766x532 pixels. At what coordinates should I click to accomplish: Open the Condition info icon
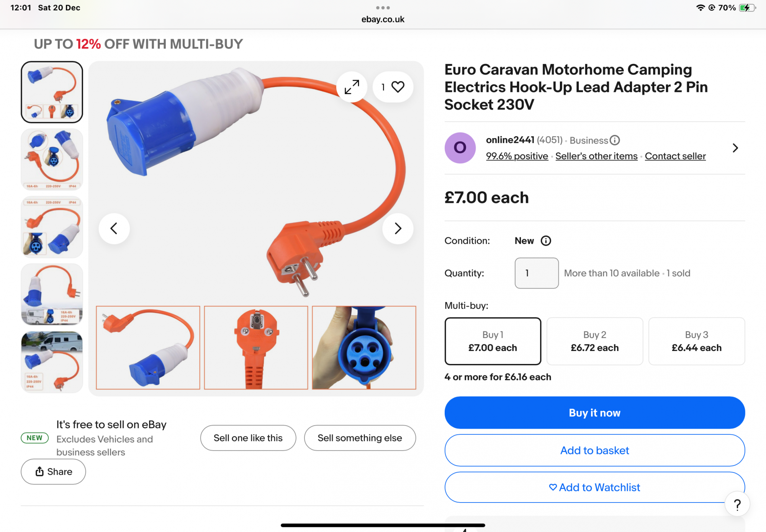tap(546, 241)
